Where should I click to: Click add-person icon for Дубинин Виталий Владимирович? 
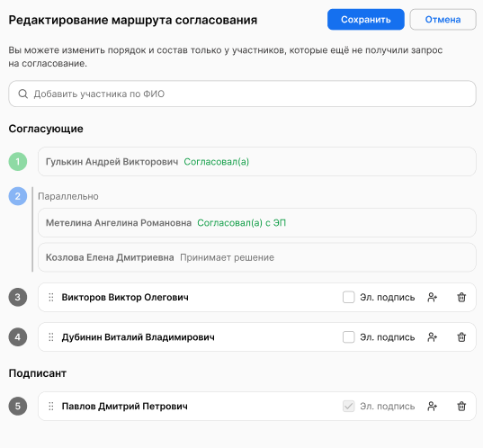(x=432, y=337)
